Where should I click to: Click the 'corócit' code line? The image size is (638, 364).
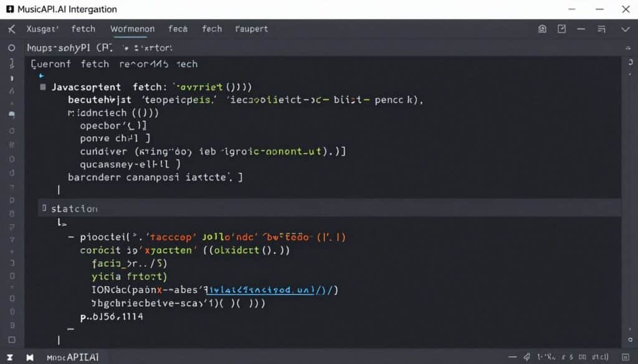(x=184, y=250)
